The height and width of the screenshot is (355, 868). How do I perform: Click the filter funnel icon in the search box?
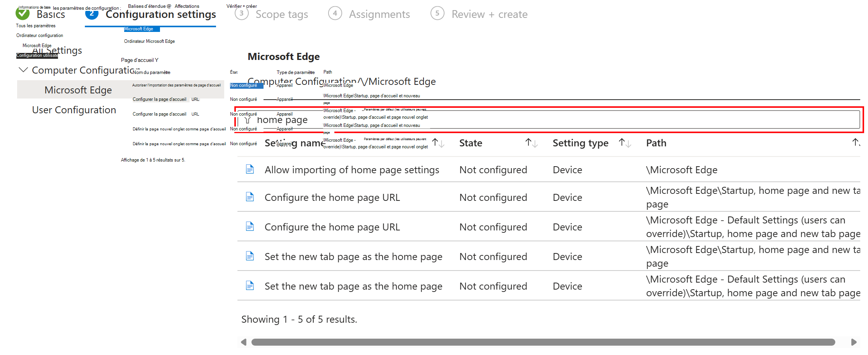tap(248, 120)
